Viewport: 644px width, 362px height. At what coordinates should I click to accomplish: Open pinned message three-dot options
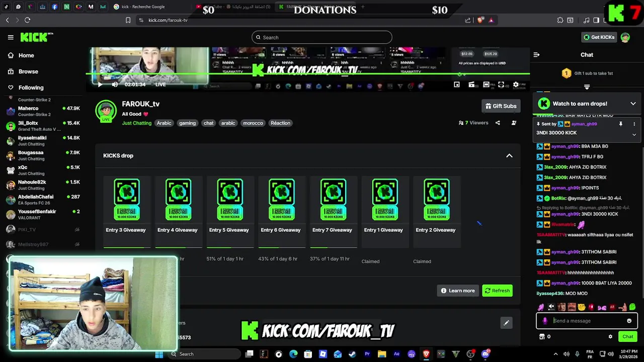tap(634, 124)
